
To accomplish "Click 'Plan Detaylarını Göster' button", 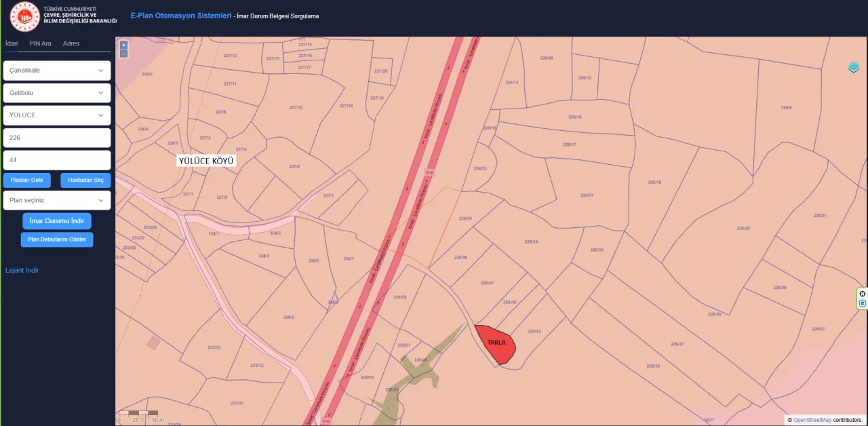I will (57, 239).
